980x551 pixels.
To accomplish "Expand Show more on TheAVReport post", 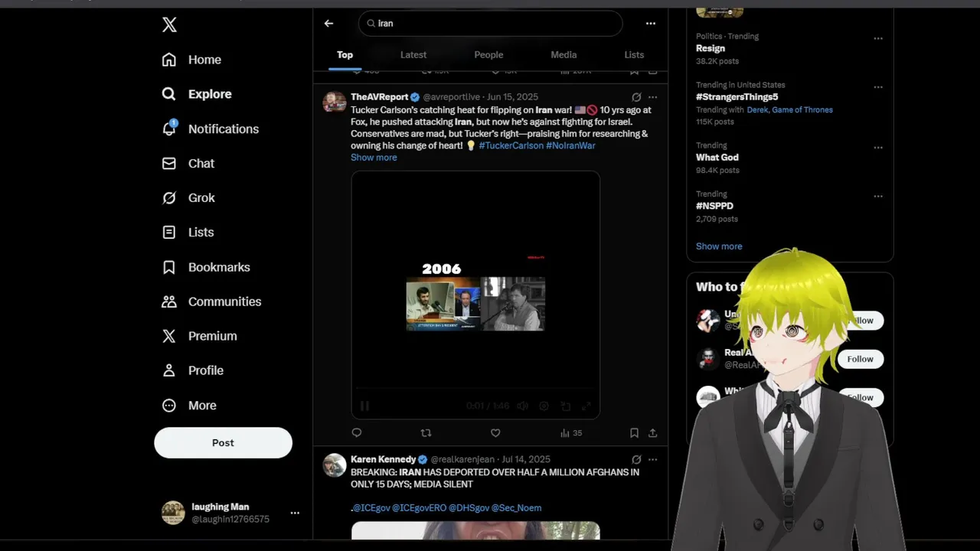I will pos(374,158).
